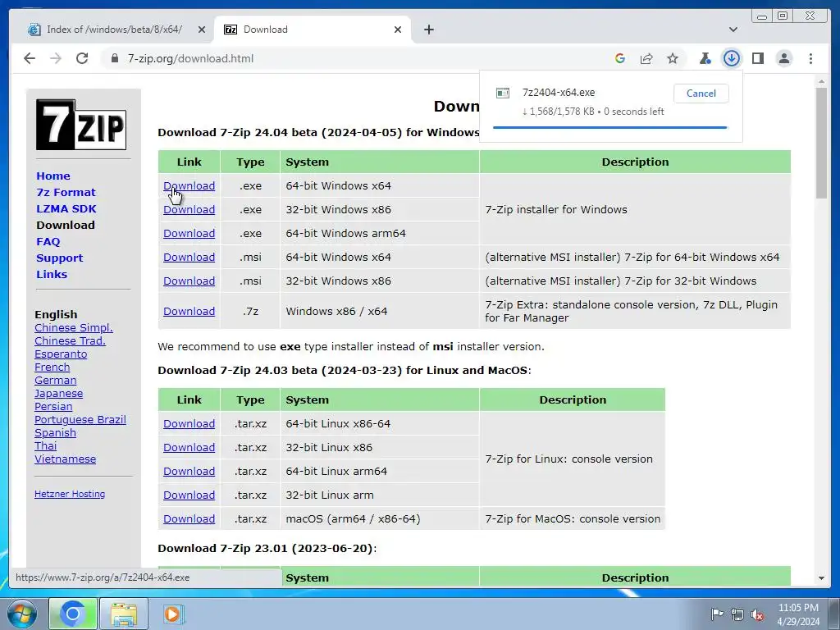Bookmark this page with the star icon
This screenshot has width=840, height=630.
click(x=673, y=58)
